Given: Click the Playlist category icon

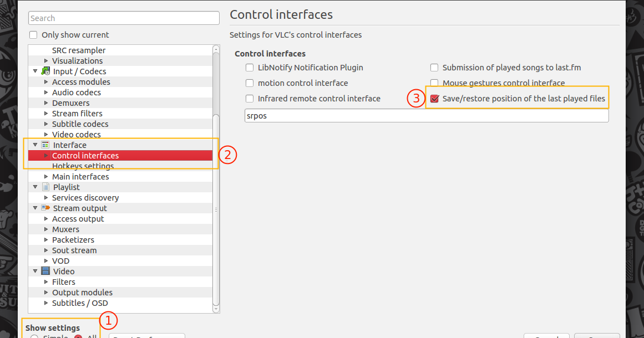Looking at the screenshot, I should [45, 187].
